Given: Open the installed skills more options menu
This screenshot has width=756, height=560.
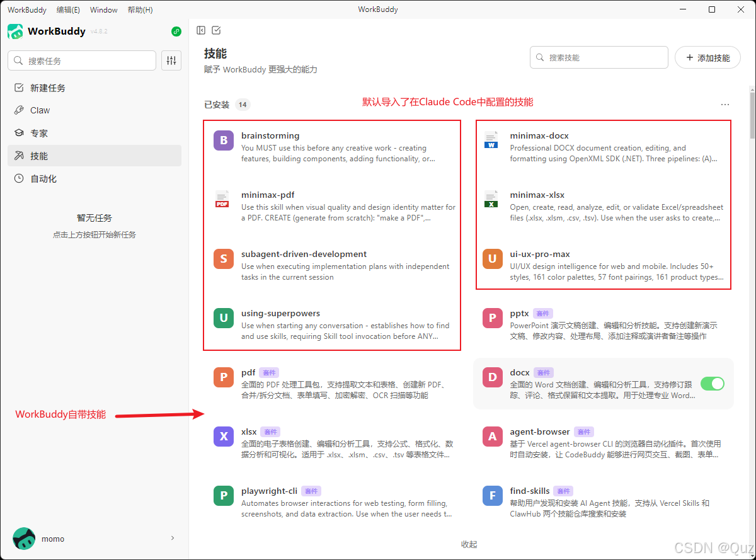Looking at the screenshot, I should click(x=725, y=105).
